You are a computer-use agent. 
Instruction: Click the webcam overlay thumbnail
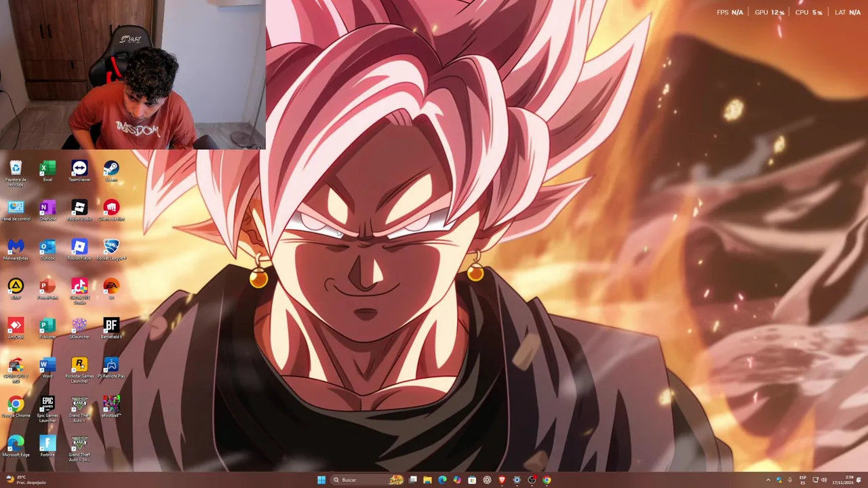(x=132, y=75)
